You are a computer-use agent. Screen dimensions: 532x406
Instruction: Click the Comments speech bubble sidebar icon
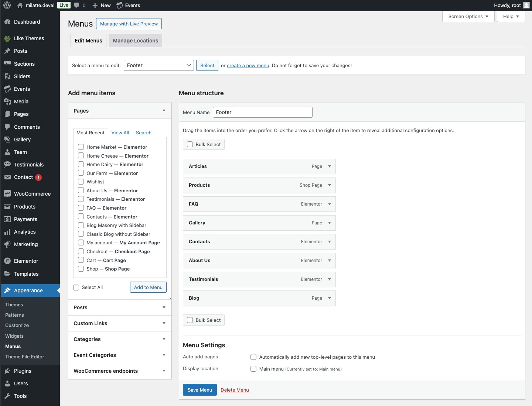(7, 127)
